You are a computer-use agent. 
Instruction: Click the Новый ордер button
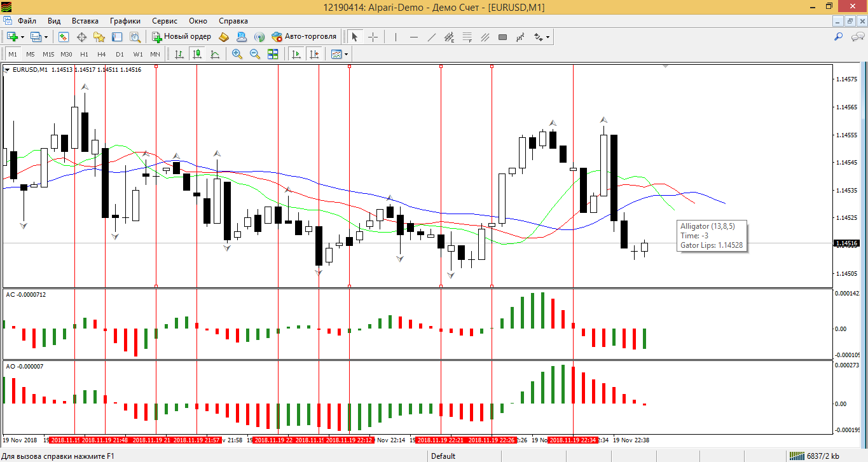point(182,37)
